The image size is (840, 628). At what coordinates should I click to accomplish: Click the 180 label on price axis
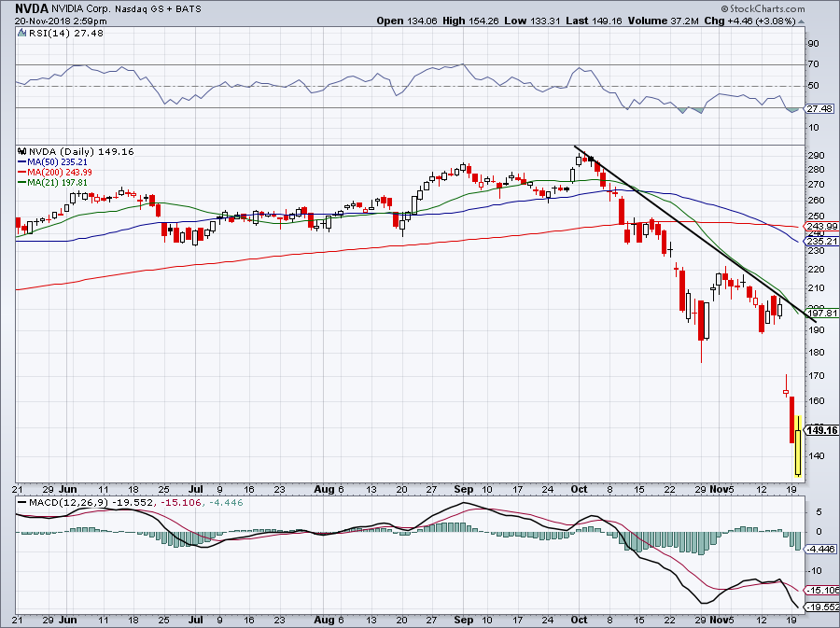(817, 353)
